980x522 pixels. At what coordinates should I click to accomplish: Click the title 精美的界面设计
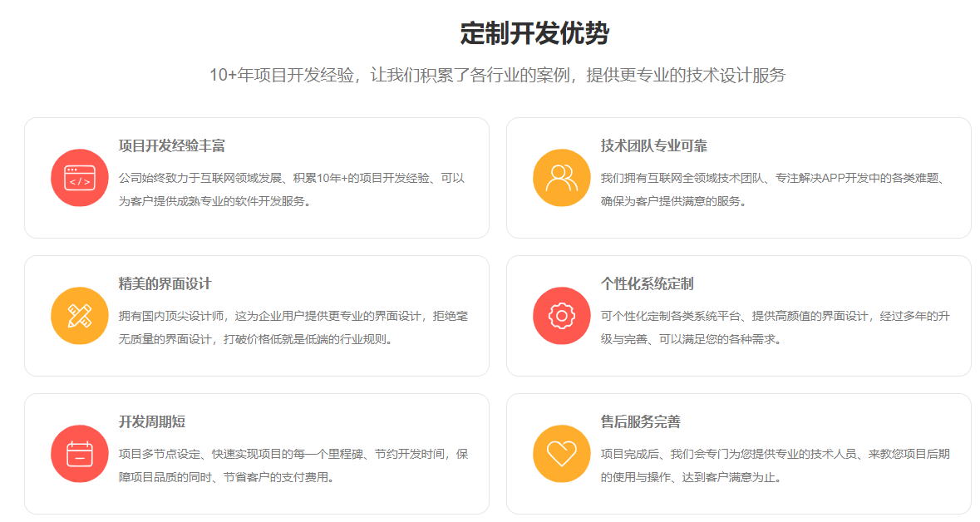[165, 283]
